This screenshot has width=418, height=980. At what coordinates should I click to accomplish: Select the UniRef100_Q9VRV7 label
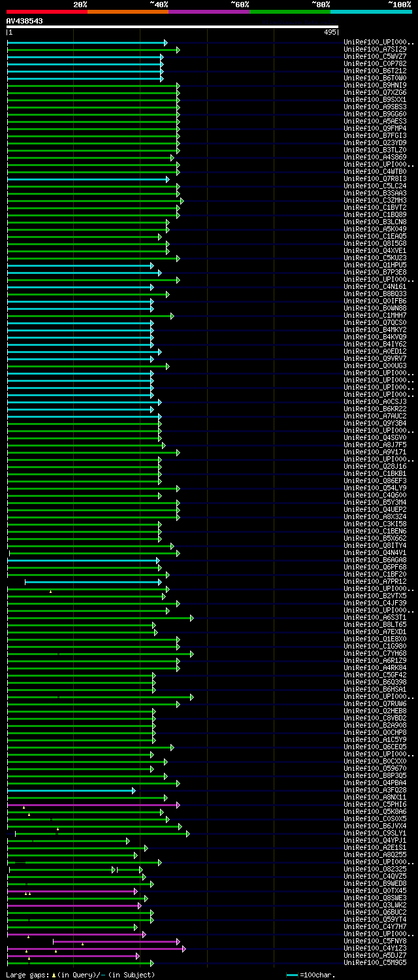pyautogui.click(x=375, y=358)
